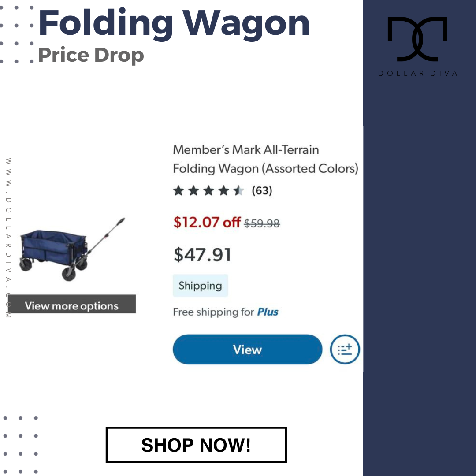Click the SHOP NOW! button
The height and width of the screenshot is (476, 476).
click(196, 445)
